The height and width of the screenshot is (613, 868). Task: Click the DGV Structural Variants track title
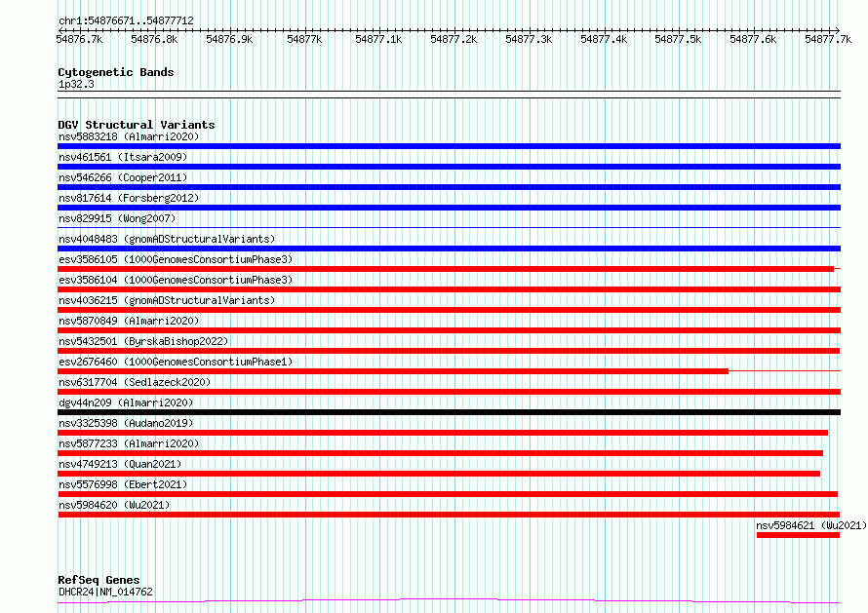click(137, 125)
